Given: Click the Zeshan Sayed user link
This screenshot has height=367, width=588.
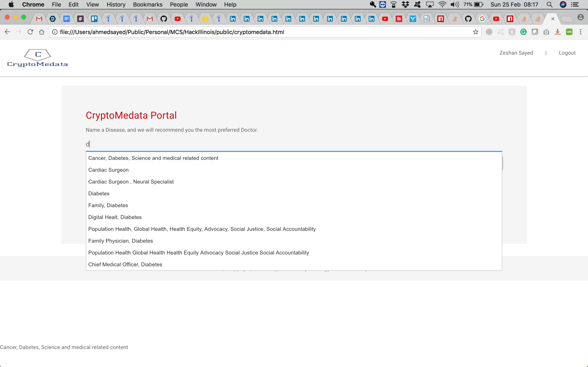Looking at the screenshot, I should tap(516, 53).
